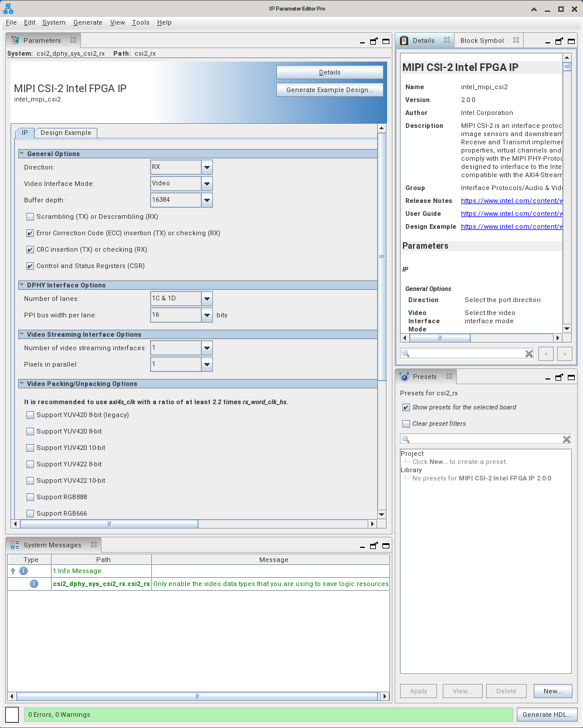
Task: Switch to the Design Example tab
Action: 66,133
